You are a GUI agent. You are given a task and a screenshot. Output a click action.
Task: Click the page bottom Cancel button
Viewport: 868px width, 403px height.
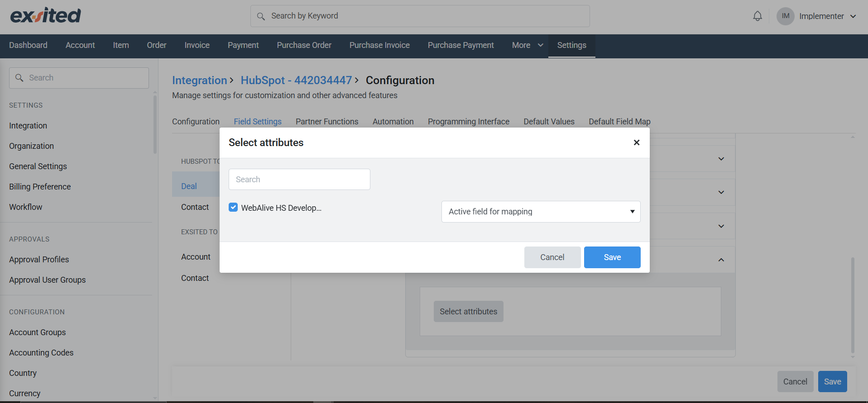tap(796, 382)
